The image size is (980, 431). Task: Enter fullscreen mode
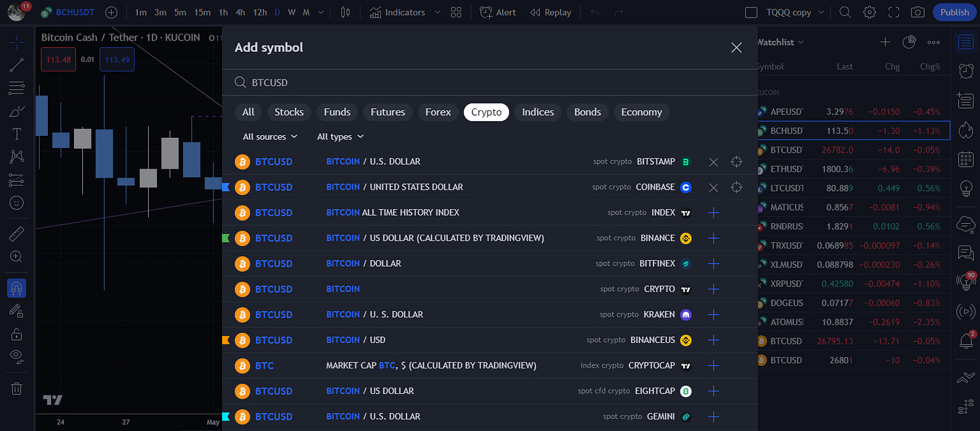coord(893,12)
